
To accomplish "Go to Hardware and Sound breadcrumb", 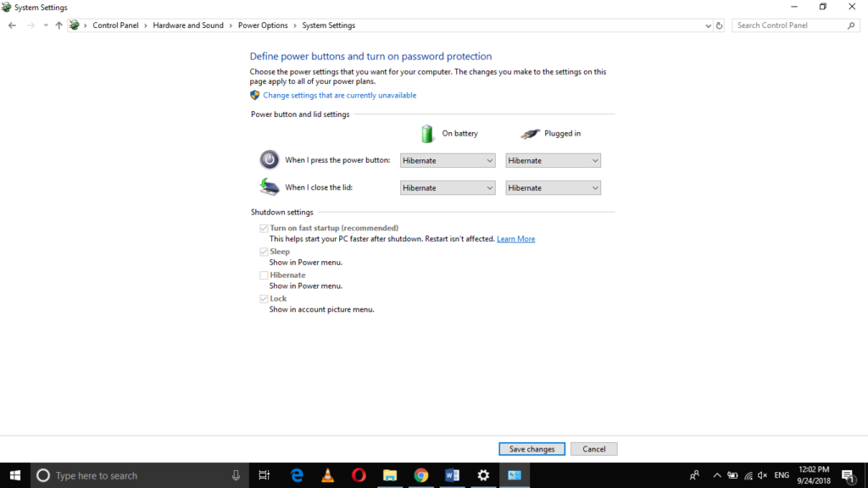I will [x=188, y=25].
